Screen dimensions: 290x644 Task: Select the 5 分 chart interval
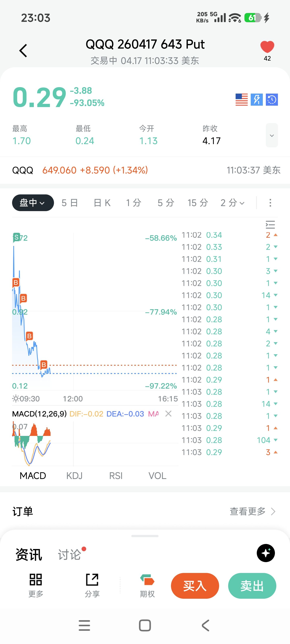click(166, 203)
